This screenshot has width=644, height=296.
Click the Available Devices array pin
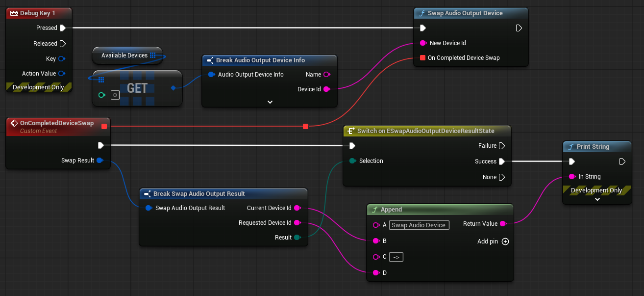[x=153, y=55]
